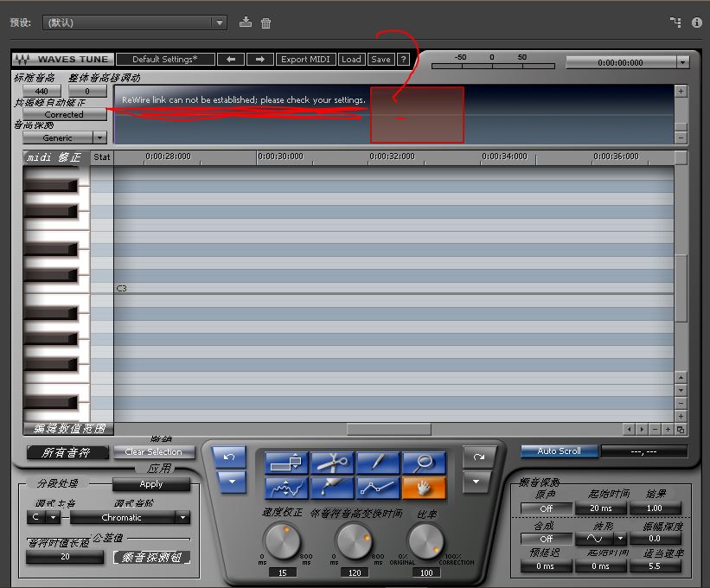Click the Apply button
This screenshot has width=710, height=588.
151,484
